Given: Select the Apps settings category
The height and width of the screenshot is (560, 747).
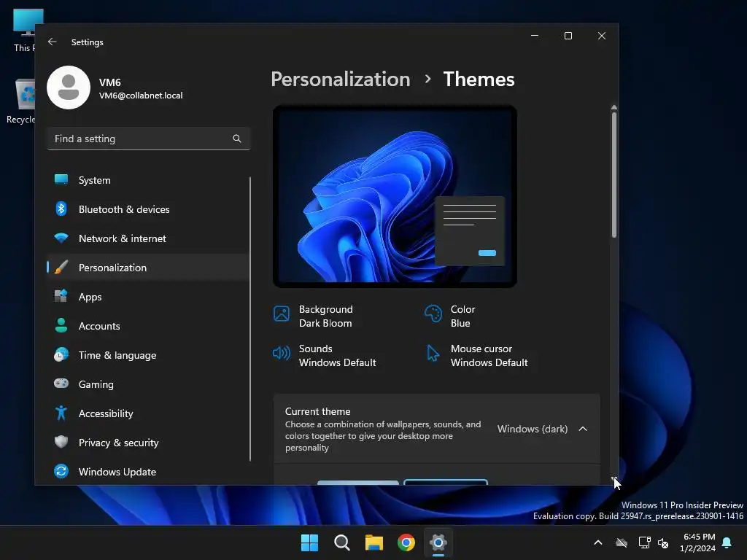Looking at the screenshot, I should (148, 297).
